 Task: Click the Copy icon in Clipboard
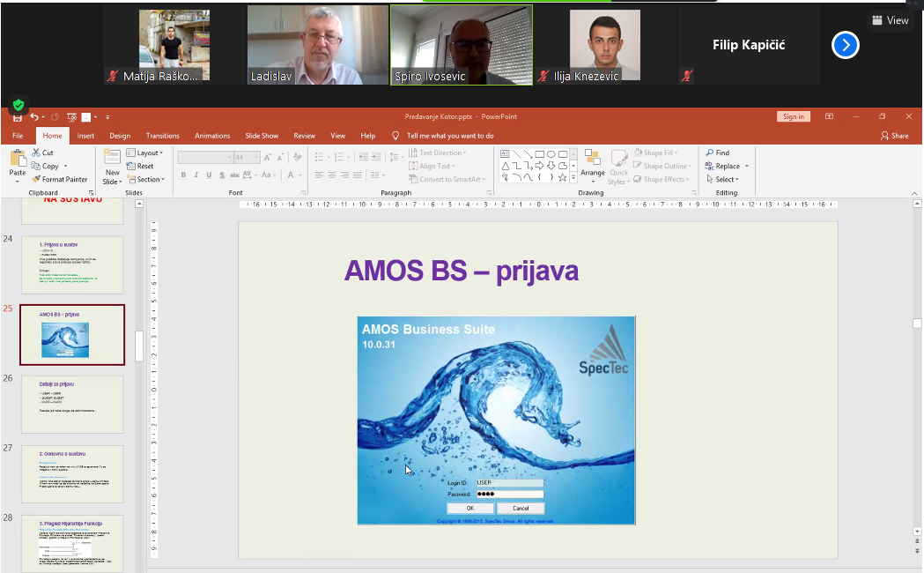pyautogui.click(x=36, y=167)
